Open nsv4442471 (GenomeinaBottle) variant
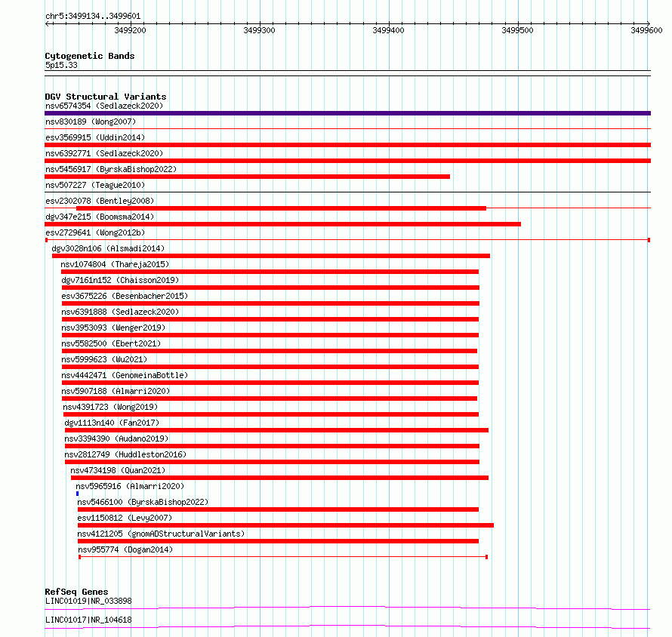The width and height of the screenshot is (672, 637). 125,375
